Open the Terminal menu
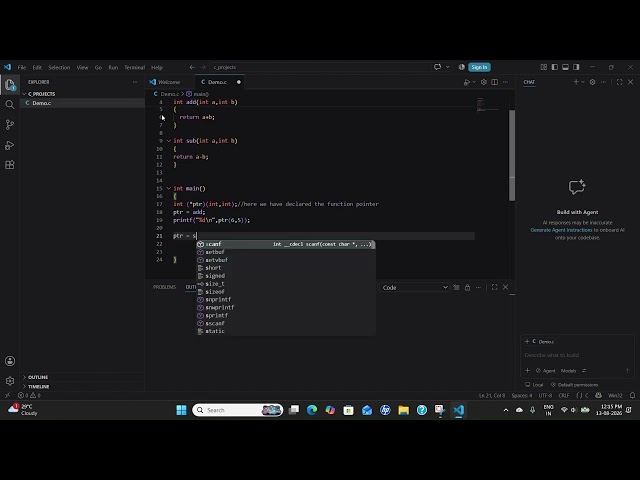Image resolution: width=640 pixels, height=480 pixels. click(135, 67)
